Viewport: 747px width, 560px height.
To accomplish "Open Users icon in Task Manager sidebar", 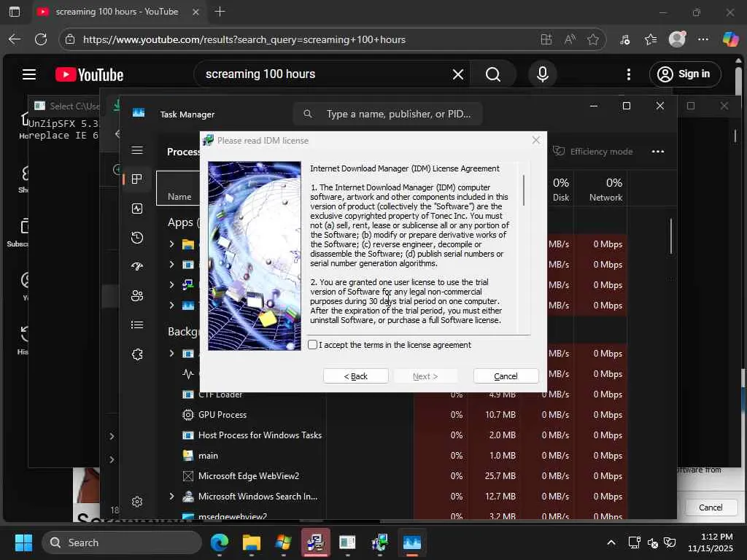I will pyautogui.click(x=137, y=296).
